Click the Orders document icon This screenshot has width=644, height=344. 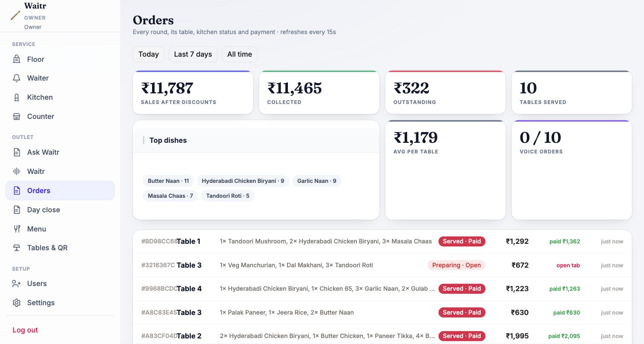[x=17, y=191]
